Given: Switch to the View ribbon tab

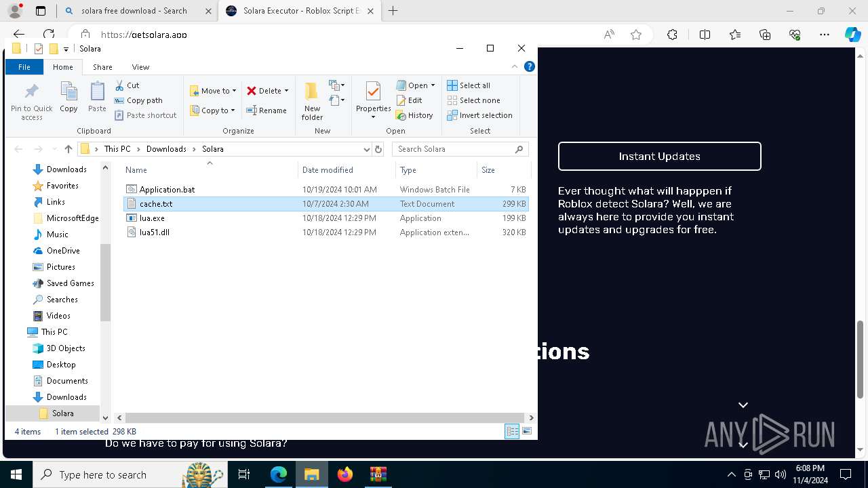Looking at the screenshot, I should (x=140, y=67).
